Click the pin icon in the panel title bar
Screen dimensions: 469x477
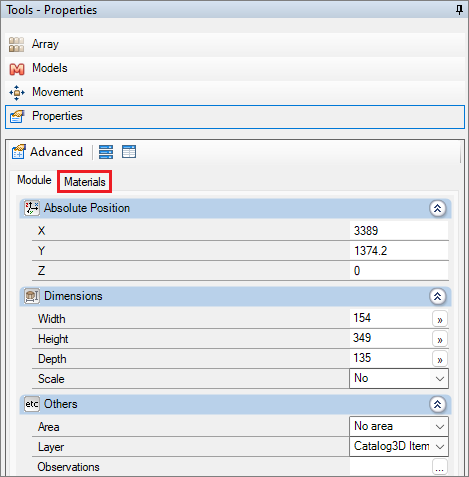[x=459, y=10]
